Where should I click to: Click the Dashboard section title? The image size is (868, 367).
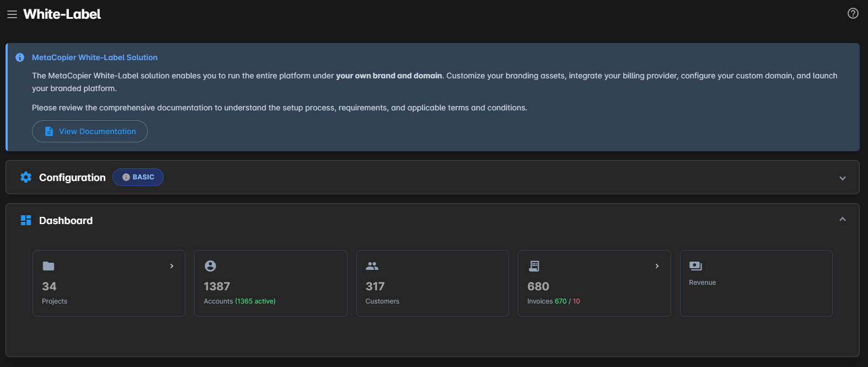(66, 220)
